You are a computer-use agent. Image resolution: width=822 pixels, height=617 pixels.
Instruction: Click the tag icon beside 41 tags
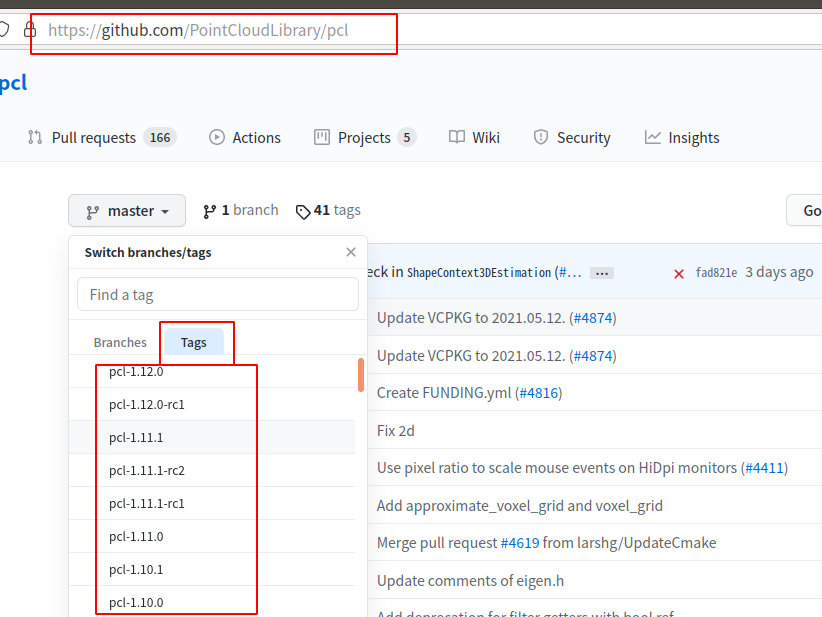[303, 212]
